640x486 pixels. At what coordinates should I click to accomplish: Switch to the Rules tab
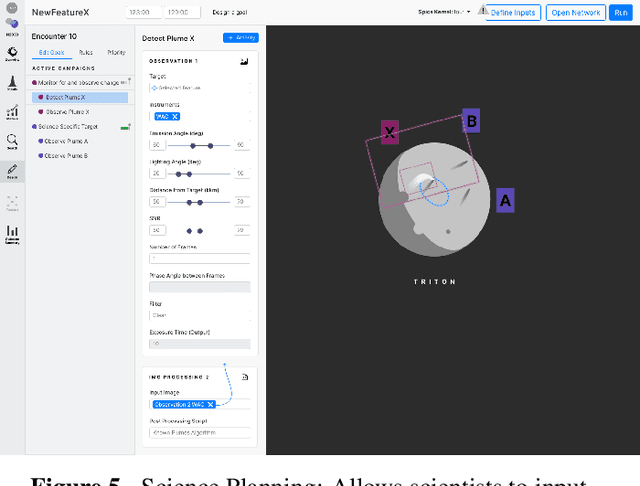(86, 52)
